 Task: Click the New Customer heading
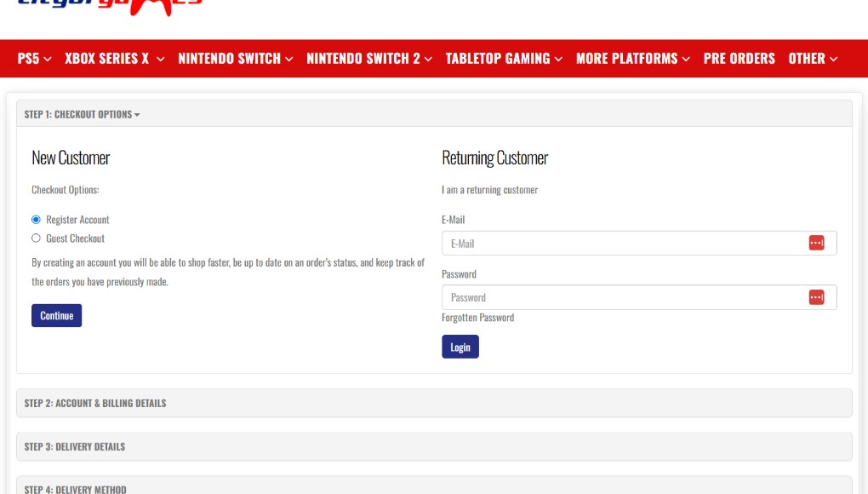coord(71,158)
